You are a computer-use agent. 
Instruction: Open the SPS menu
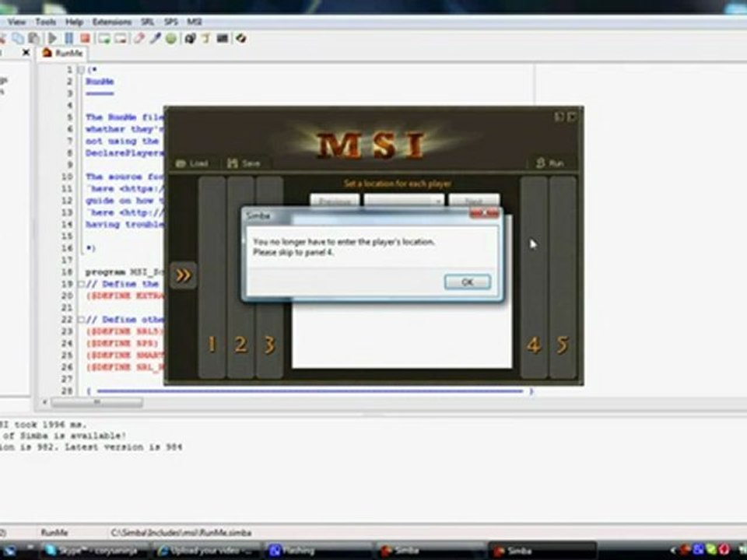pyautogui.click(x=170, y=22)
